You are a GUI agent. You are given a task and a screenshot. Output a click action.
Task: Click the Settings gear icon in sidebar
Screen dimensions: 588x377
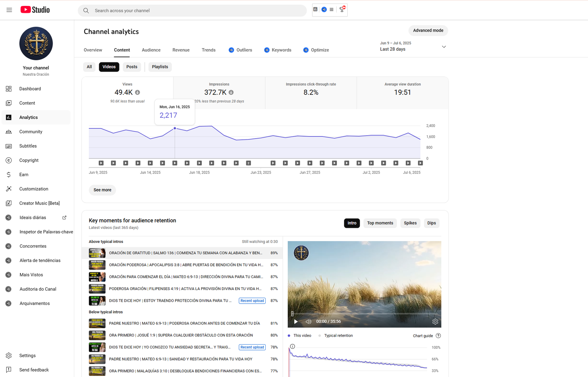coord(9,356)
